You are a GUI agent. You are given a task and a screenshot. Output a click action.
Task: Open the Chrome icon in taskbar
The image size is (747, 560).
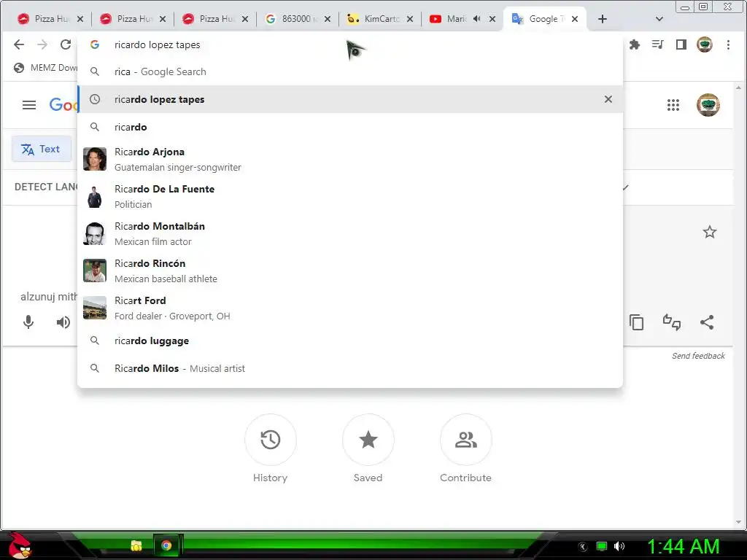(x=166, y=545)
